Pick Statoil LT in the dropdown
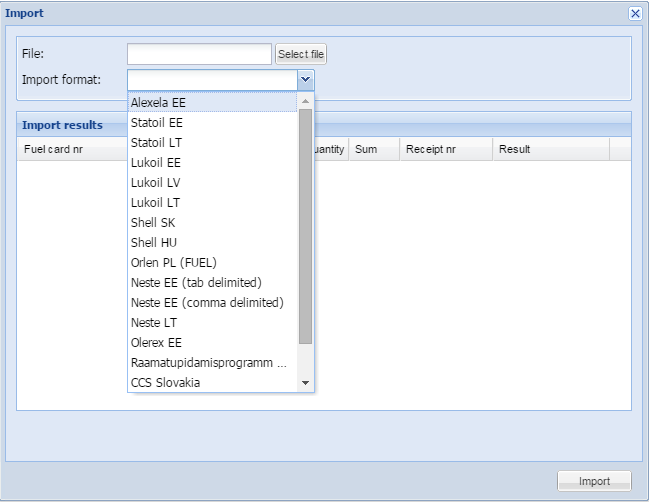This screenshot has height=502, width=649. coord(156,142)
